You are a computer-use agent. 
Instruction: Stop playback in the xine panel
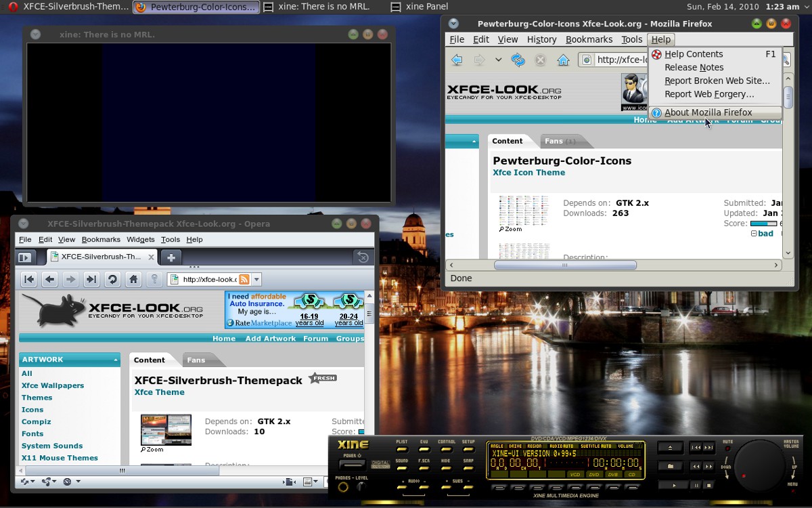pyautogui.click(x=708, y=485)
